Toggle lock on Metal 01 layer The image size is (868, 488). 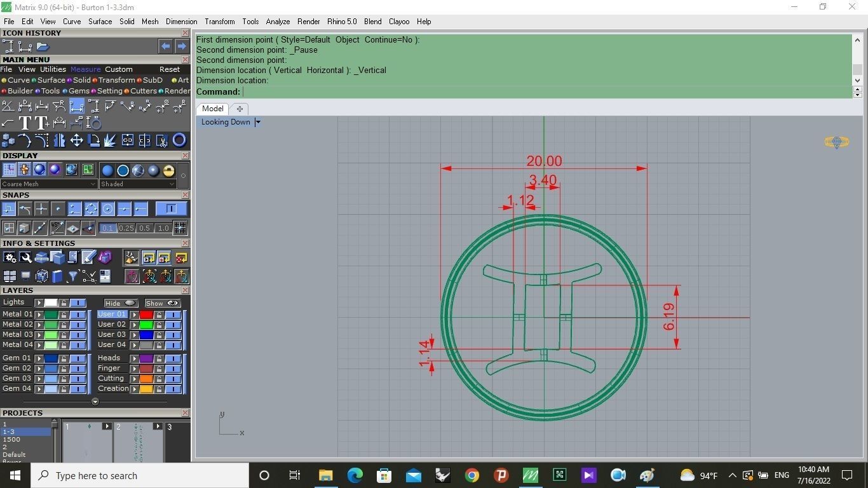pyautogui.click(x=64, y=315)
